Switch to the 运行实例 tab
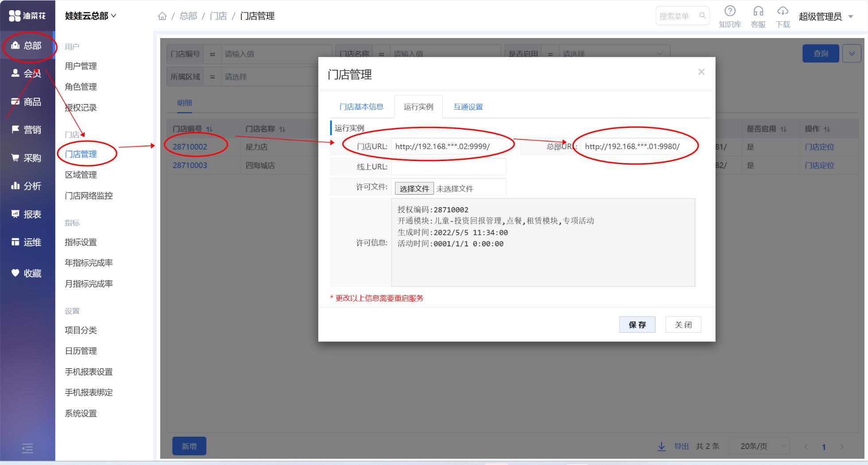 (418, 107)
